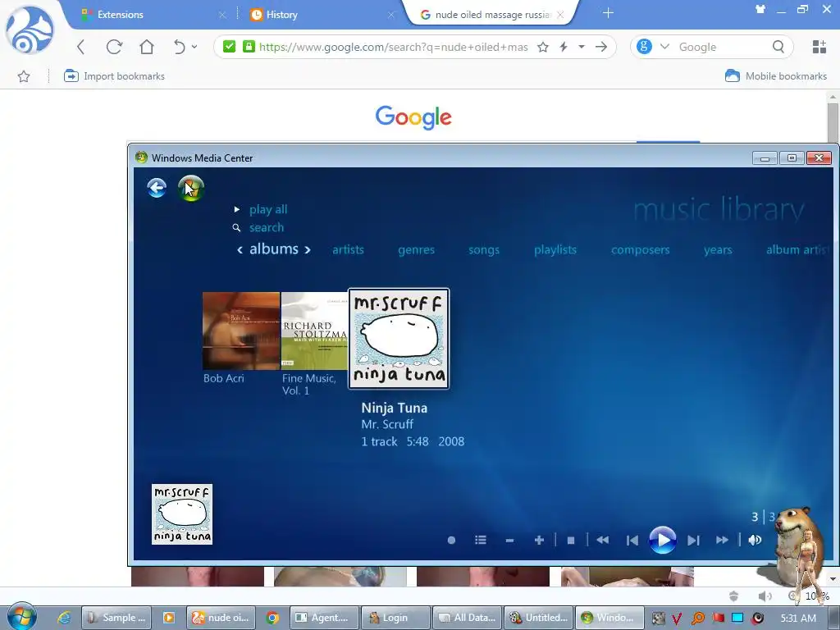
Task: Select the Ninja Tuna album title text
Action: tap(395, 409)
